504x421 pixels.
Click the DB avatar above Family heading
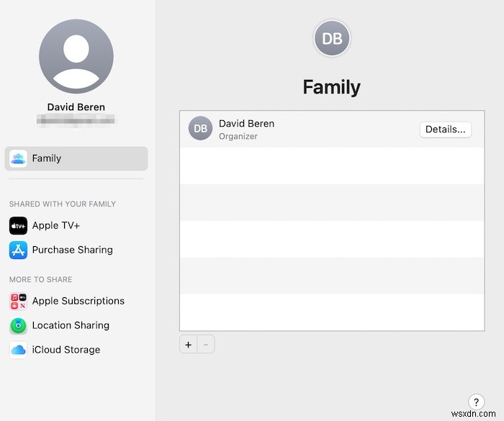(x=332, y=38)
